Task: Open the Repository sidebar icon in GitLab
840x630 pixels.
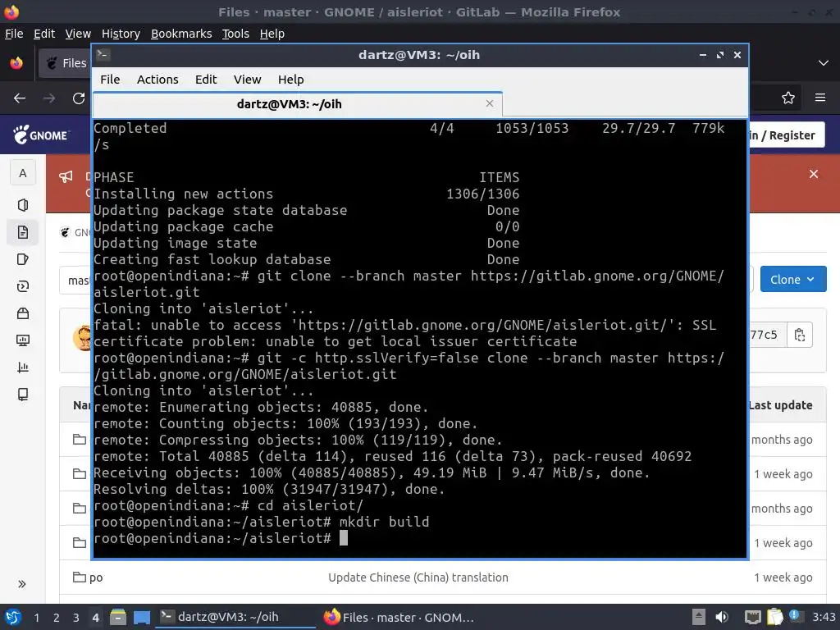Action: point(22,232)
